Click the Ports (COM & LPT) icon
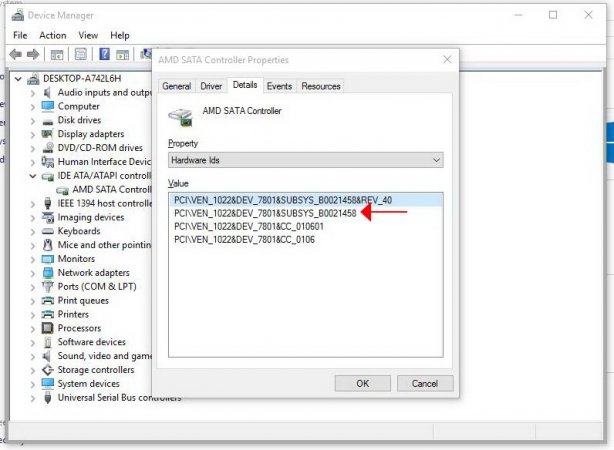The height and width of the screenshot is (450, 614). click(48, 287)
